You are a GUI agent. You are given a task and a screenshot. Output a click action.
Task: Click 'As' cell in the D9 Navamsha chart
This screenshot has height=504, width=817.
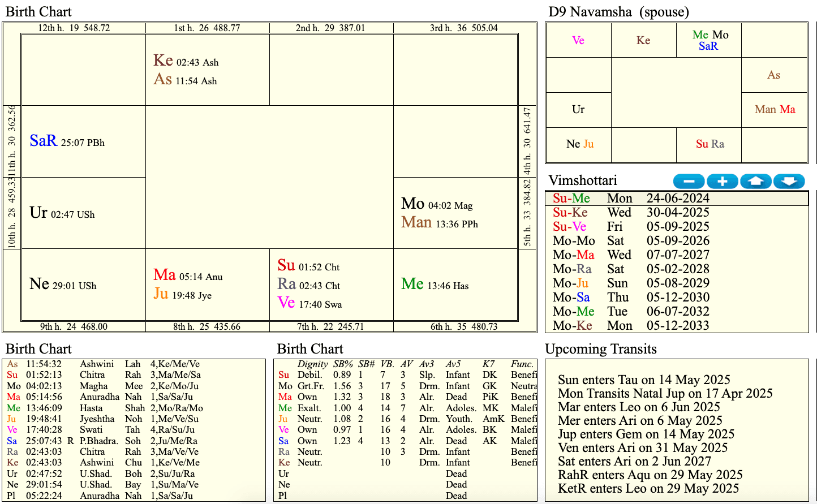click(774, 75)
